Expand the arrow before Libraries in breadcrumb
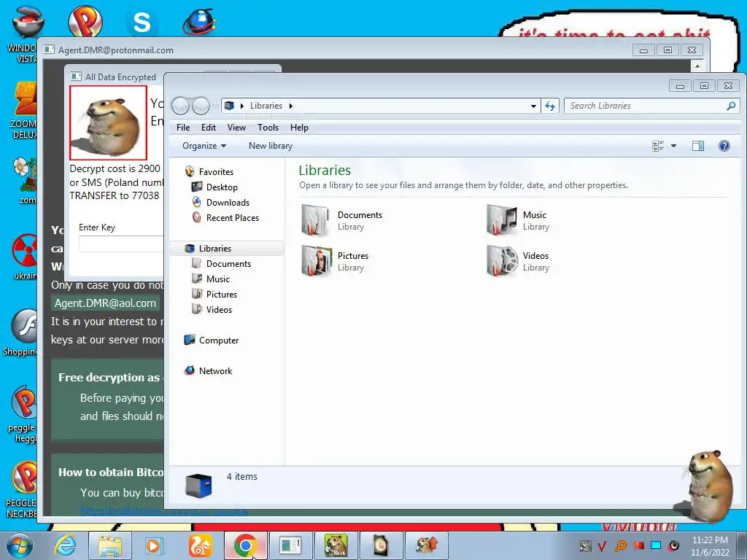 242,106
